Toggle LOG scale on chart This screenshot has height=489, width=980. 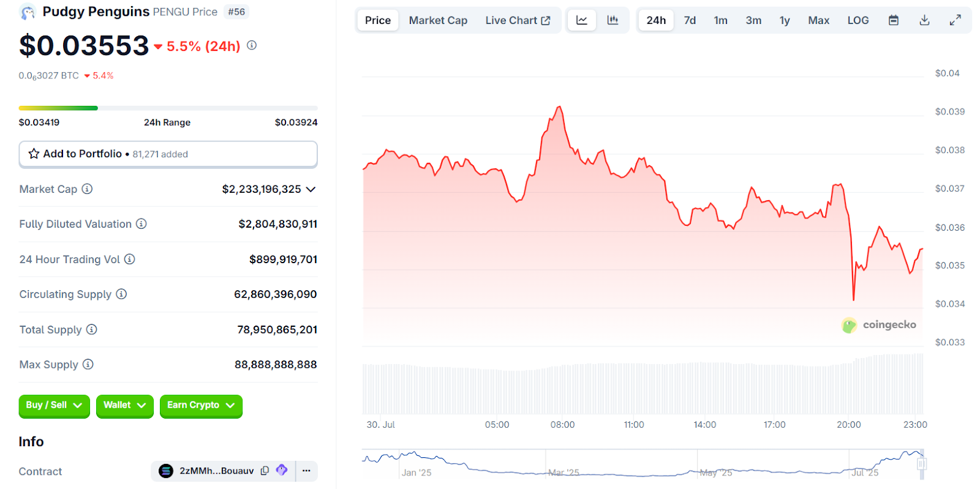click(x=858, y=20)
